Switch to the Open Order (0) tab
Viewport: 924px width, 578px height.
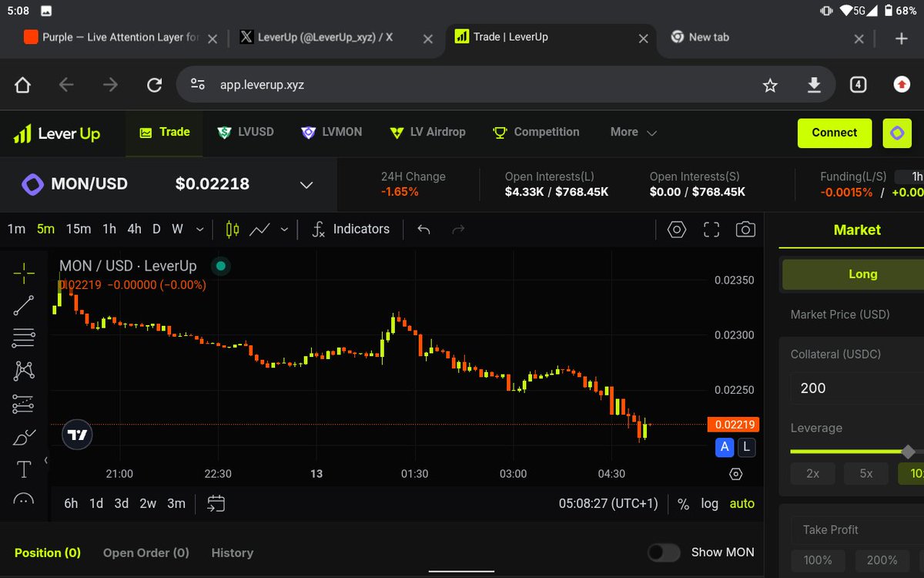146,553
